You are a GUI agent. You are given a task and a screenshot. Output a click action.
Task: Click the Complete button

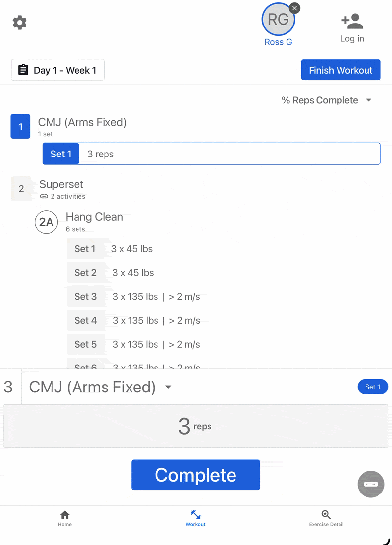[196, 475]
